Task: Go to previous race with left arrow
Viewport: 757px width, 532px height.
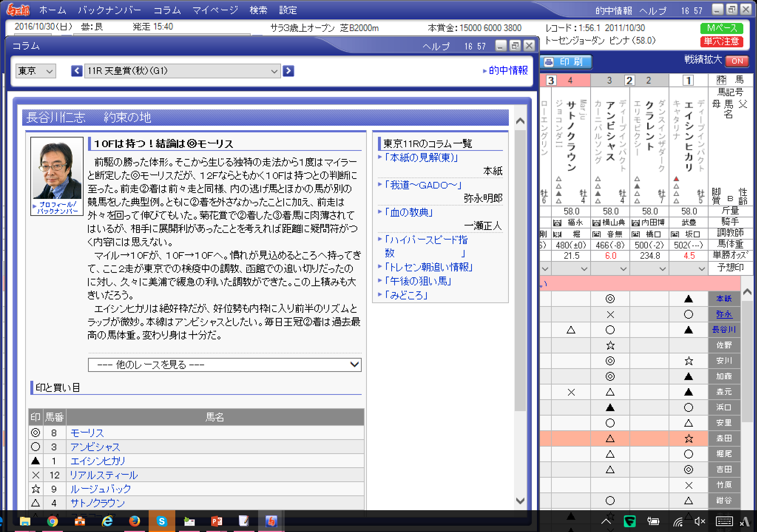Action: click(77, 71)
